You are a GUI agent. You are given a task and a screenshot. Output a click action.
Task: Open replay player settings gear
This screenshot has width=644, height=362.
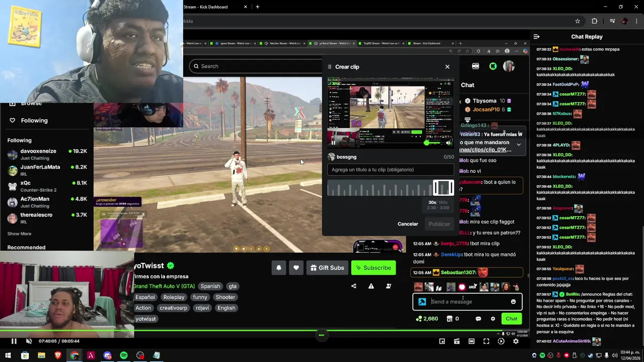[x=516, y=341]
